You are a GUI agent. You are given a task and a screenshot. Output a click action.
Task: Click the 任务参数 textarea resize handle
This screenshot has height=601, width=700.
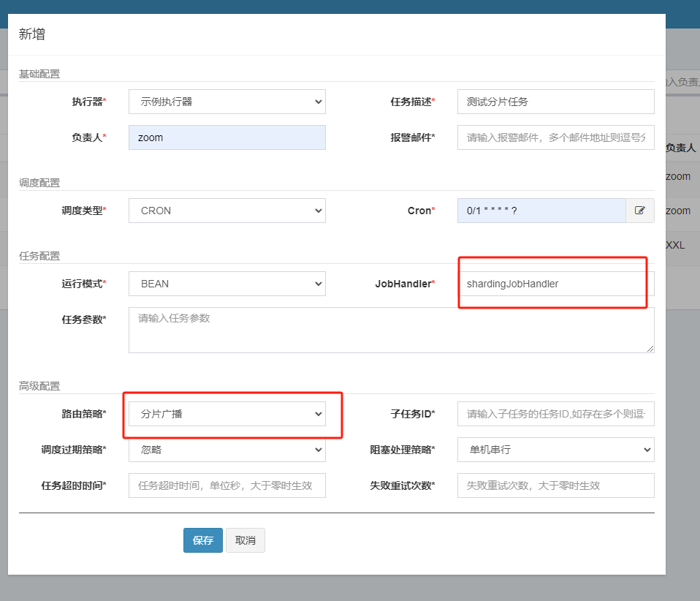(650, 349)
